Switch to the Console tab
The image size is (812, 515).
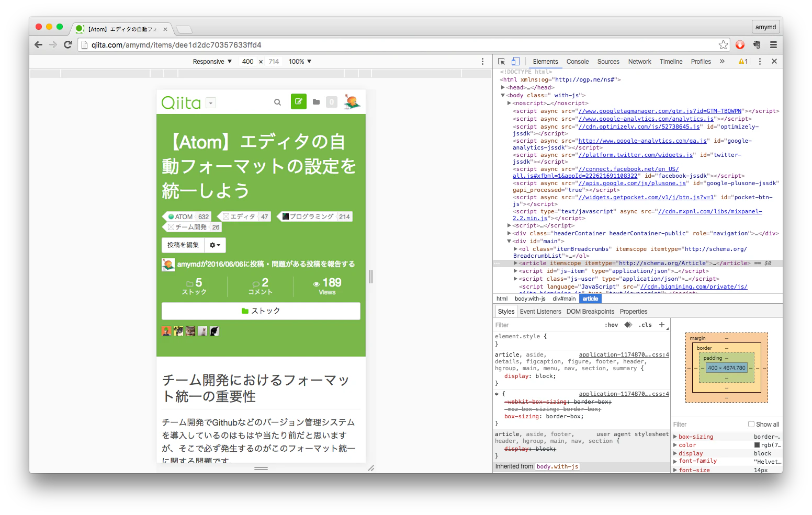point(578,61)
